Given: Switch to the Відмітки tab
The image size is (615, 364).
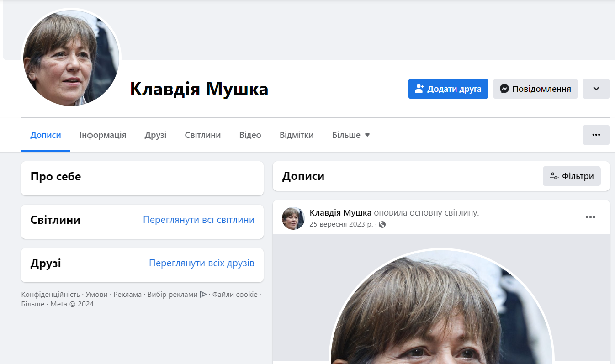Looking at the screenshot, I should click(297, 135).
